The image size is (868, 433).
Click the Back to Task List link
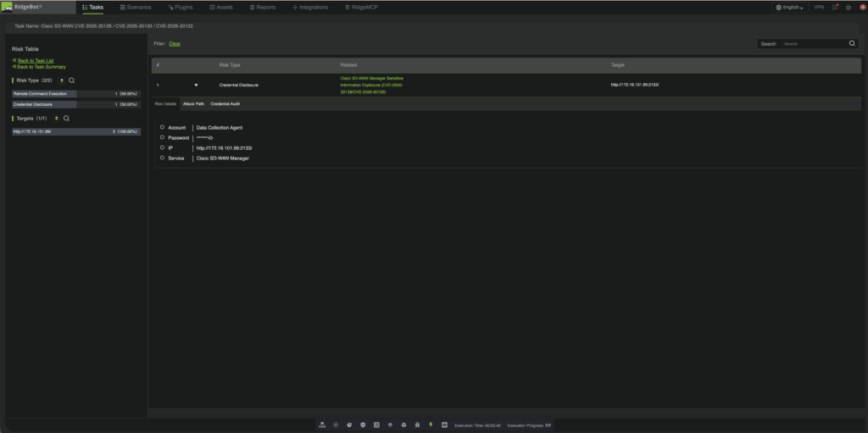click(36, 61)
